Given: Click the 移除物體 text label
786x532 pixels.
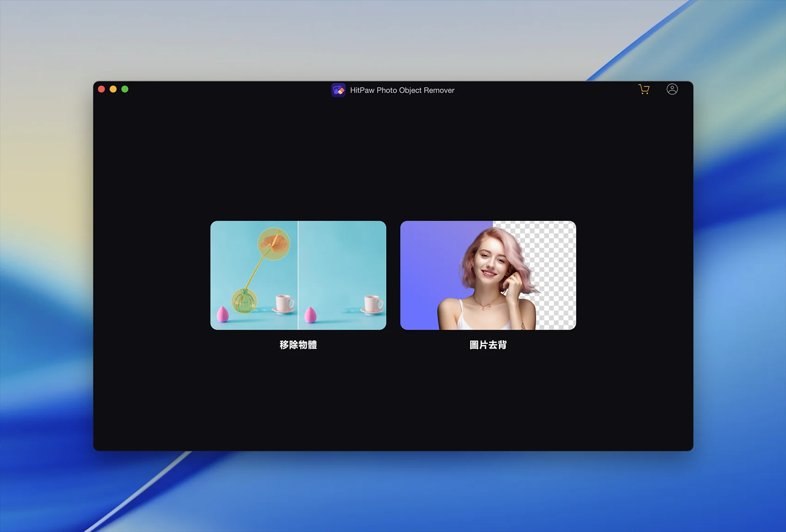Looking at the screenshot, I should [x=298, y=345].
